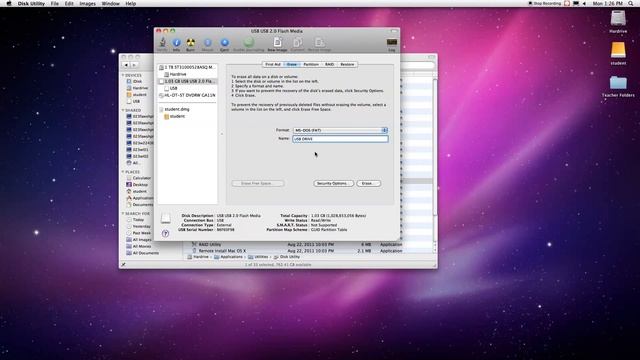Select Desktop in Finder sidebar
The height and width of the screenshot is (360, 640).
click(x=138, y=184)
